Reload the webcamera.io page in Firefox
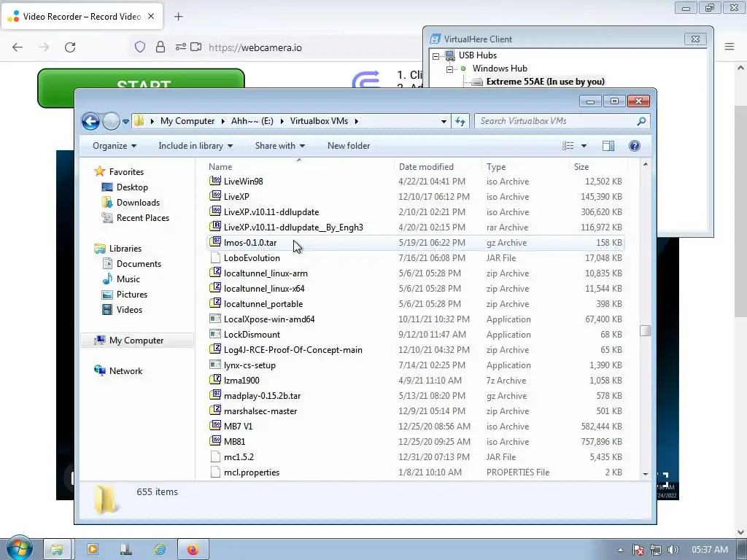Viewport: 747px width, 560px height. (70, 47)
